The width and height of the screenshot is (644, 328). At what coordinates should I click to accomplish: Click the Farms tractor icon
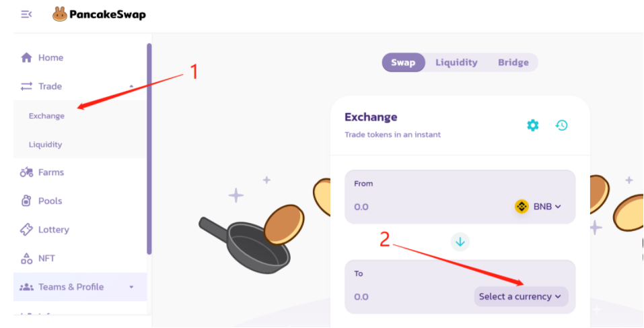[x=27, y=172]
